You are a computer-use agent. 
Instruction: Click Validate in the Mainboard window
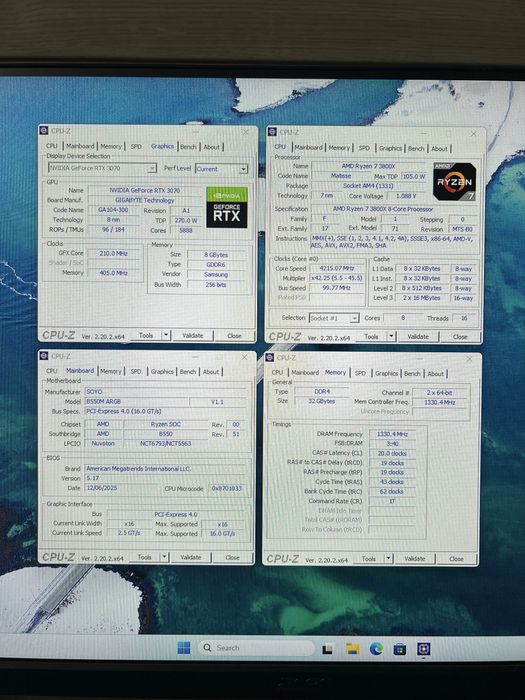(x=191, y=557)
